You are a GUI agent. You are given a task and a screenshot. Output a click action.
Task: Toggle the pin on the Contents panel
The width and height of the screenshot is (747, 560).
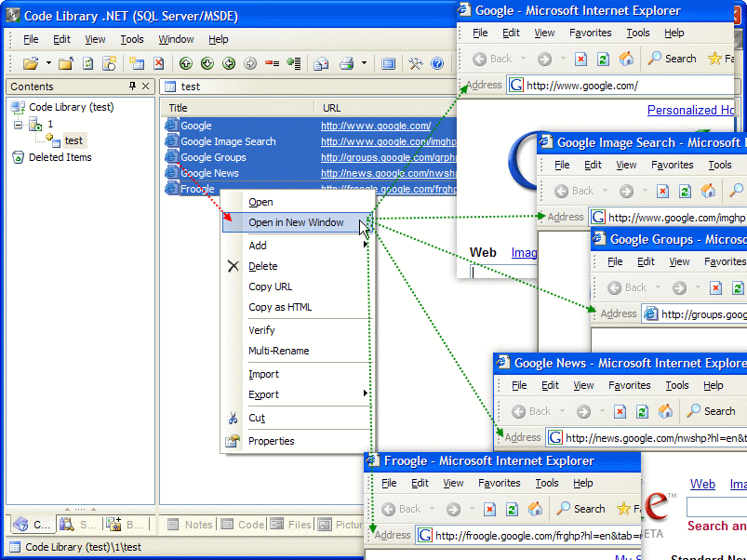coord(132,87)
